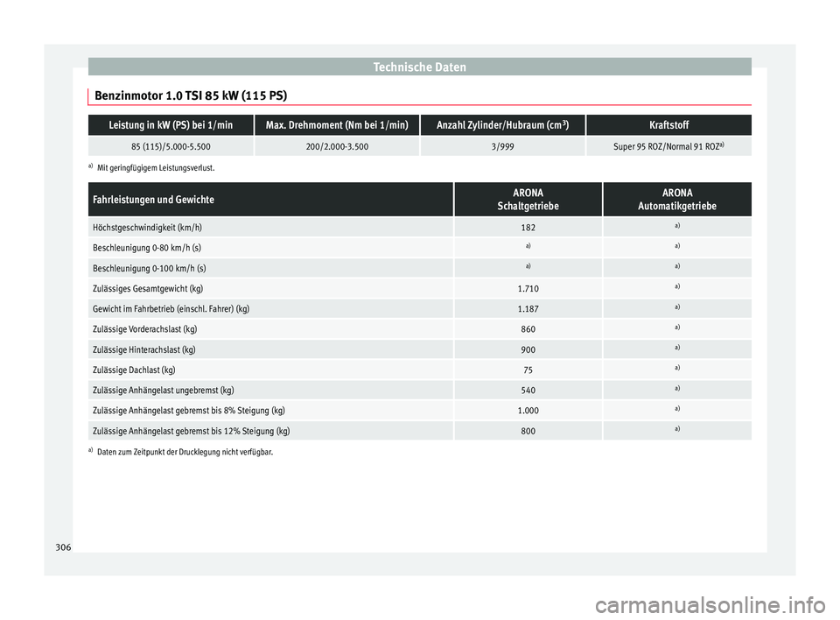Click Automatikgetriebe footnote marker in 8% Steigung row

(x=677, y=409)
